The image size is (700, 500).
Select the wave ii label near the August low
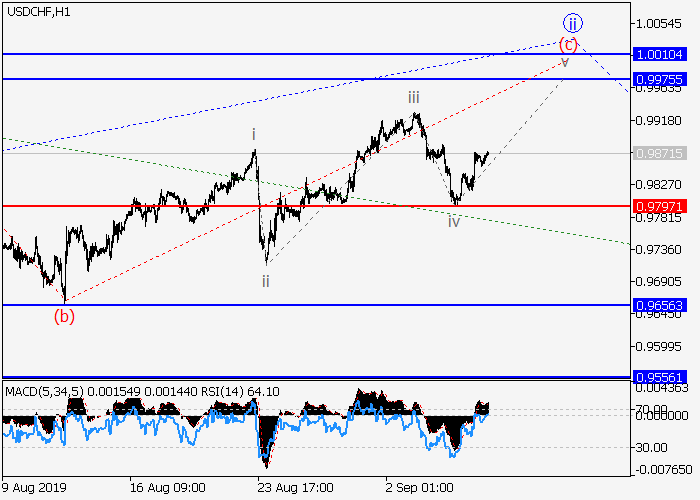point(266,281)
